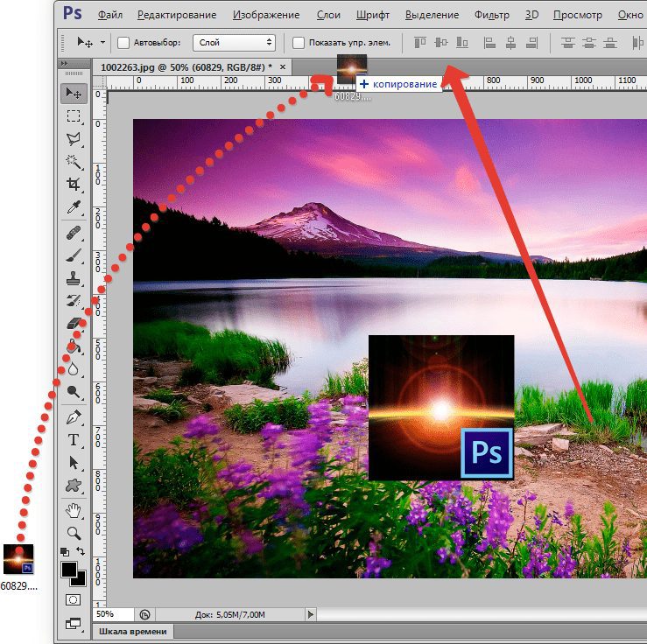
Task: Open the Выделение menu
Action: coord(432,15)
